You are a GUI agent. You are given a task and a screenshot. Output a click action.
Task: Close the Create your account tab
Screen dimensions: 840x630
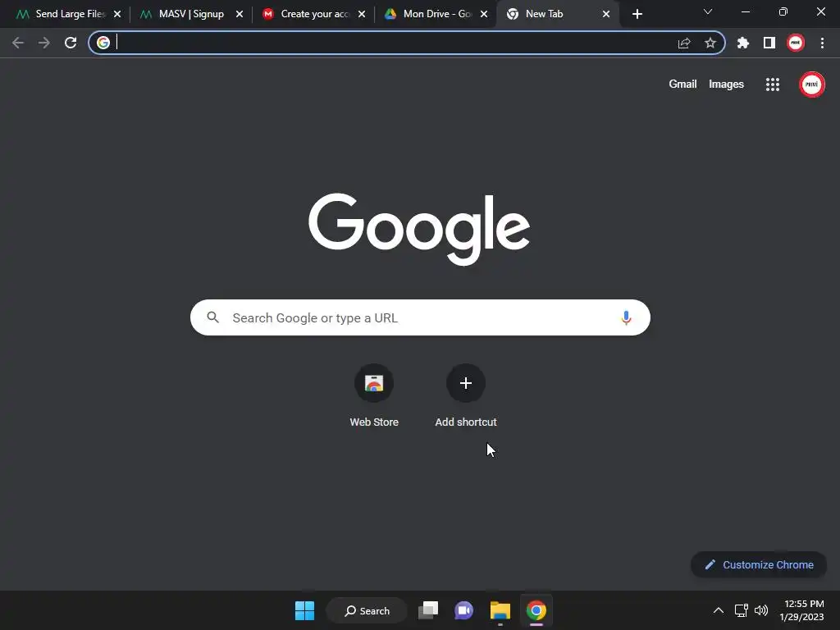[362, 14]
